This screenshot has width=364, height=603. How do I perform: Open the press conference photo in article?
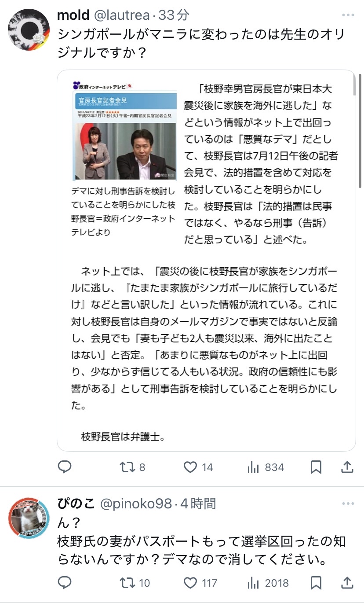point(124,131)
